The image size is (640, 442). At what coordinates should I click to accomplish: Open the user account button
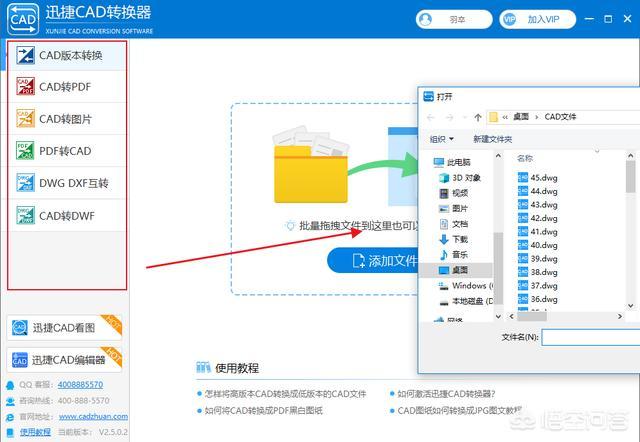click(454, 19)
